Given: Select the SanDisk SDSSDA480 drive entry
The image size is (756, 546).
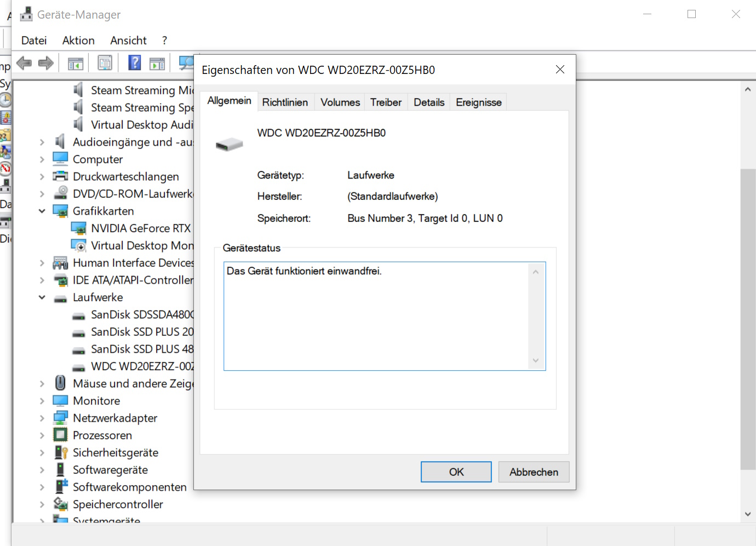Looking at the screenshot, I should 142,315.
